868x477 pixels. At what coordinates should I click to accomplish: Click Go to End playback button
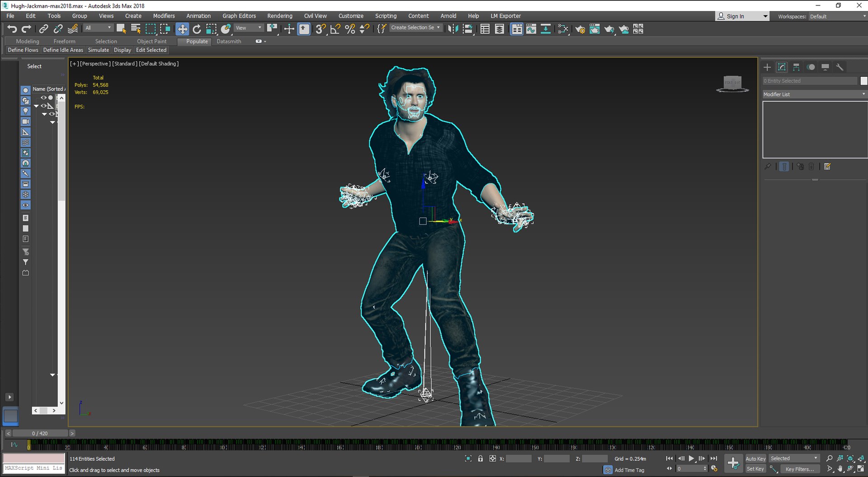pos(714,459)
